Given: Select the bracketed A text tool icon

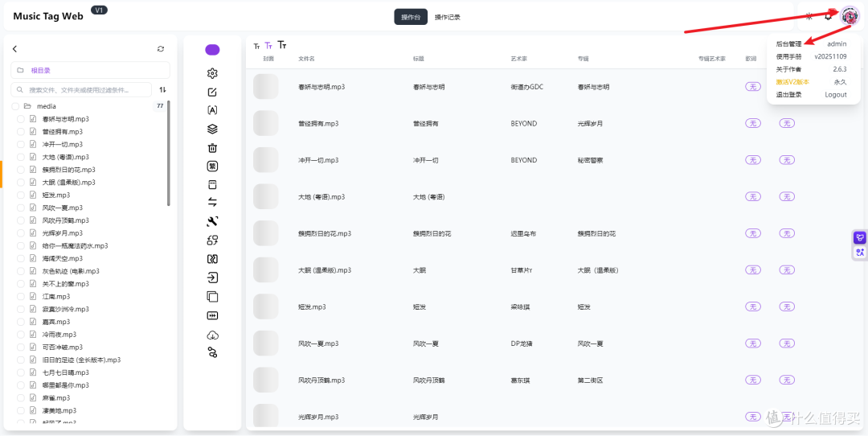Looking at the screenshot, I should [212, 110].
